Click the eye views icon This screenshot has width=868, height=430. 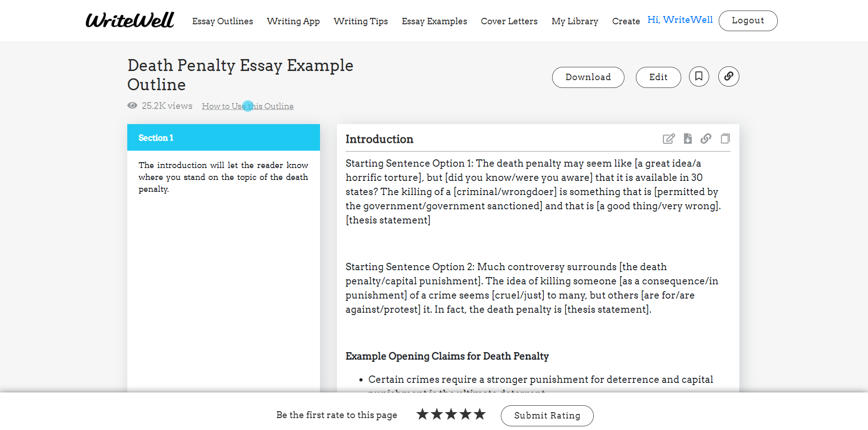(132, 106)
